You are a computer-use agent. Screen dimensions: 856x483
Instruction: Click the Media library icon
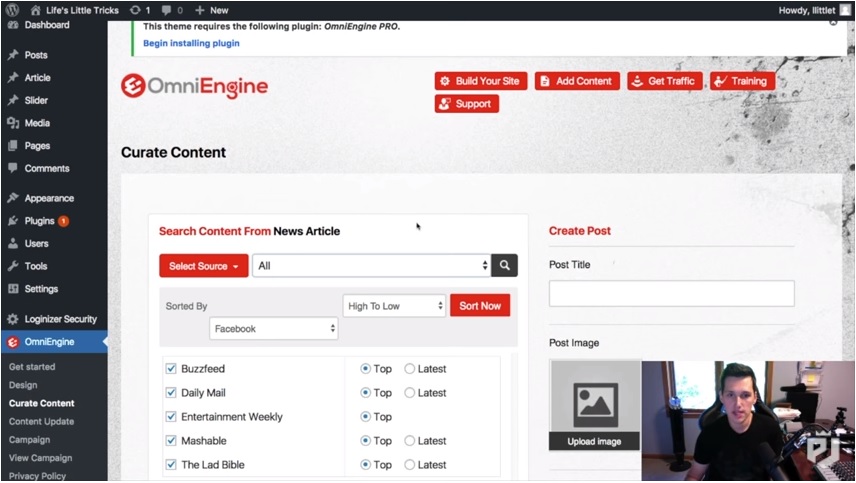tap(13, 123)
